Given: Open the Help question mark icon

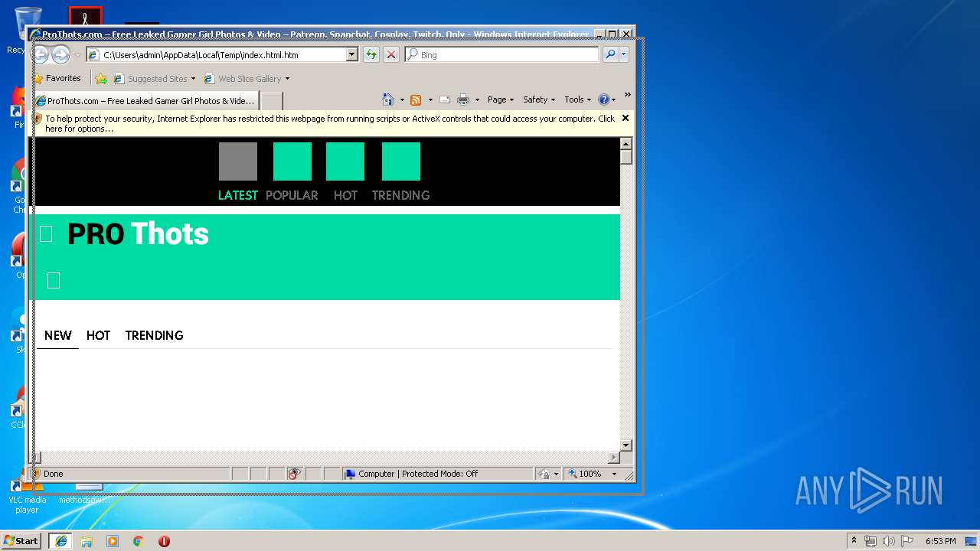Looking at the screenshot, I should coord(603,99).
